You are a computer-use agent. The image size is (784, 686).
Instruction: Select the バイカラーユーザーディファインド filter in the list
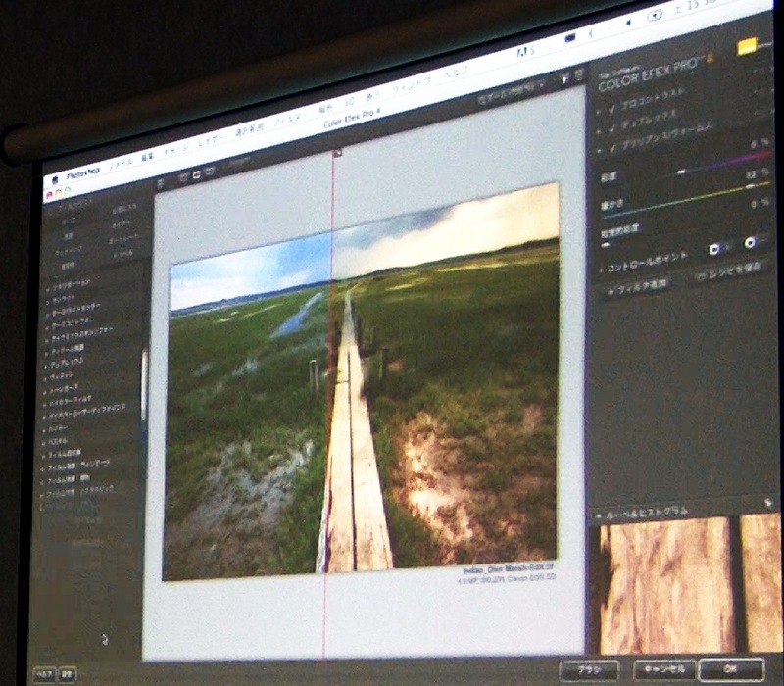pos(85,412)
